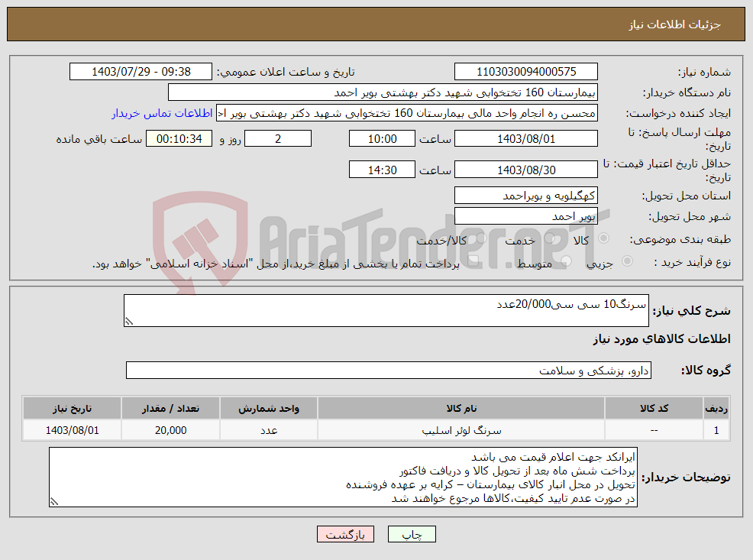Click the resize handle of the buyer notes textarea
Screen dimensions: 753x560
[x=53, y=502]
